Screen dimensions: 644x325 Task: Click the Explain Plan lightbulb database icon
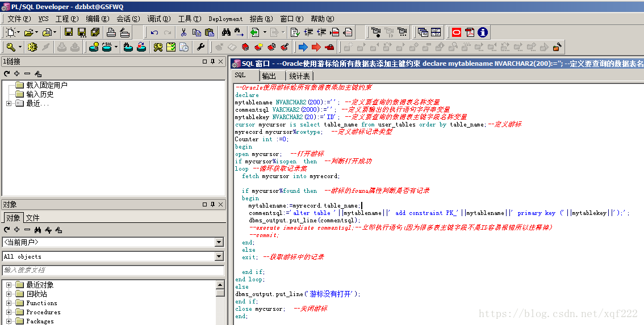coord(94,47)
